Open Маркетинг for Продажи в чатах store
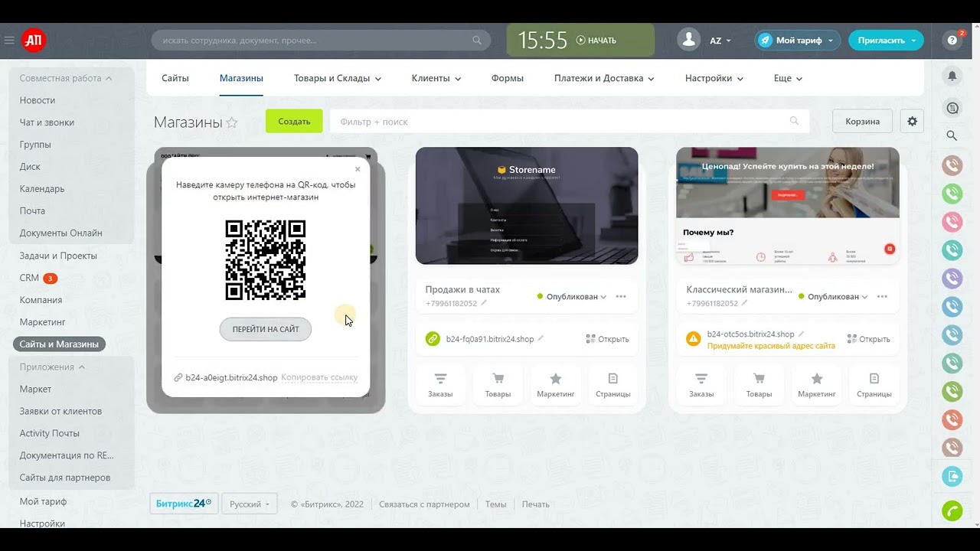Image resolution: width=980 pixels, height=551 pixels. tap(556, 385)
